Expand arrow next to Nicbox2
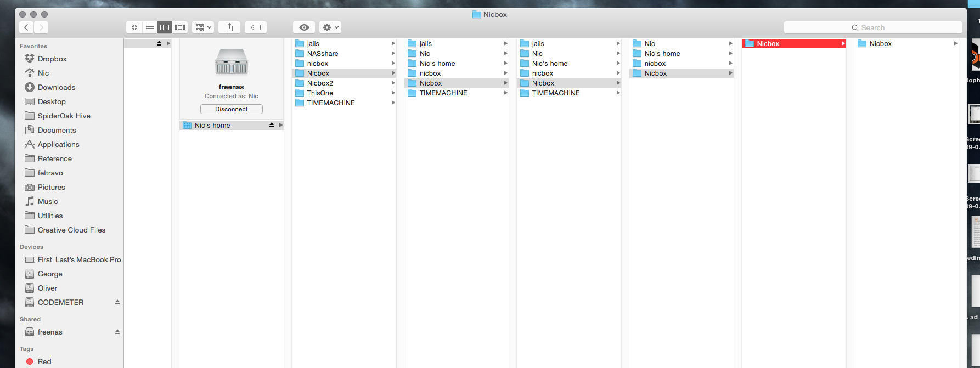The image size is (980, 368). (393, 83)
